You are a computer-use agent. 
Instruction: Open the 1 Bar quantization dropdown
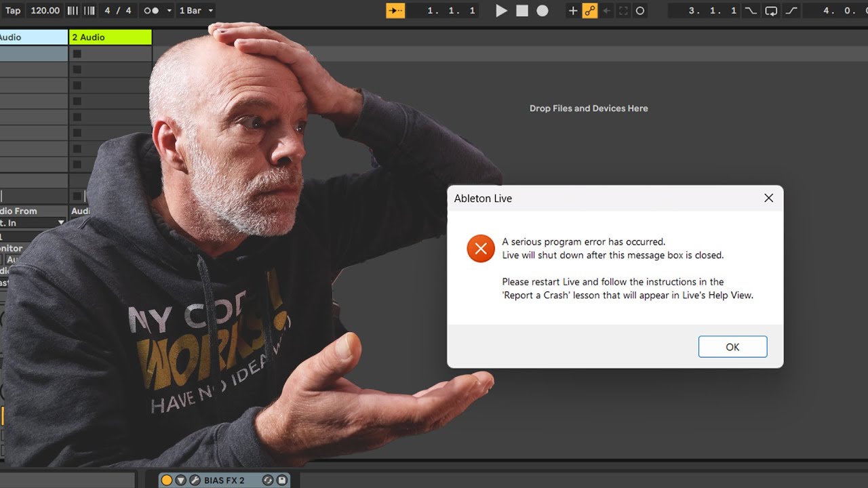[x=196, y=11]
